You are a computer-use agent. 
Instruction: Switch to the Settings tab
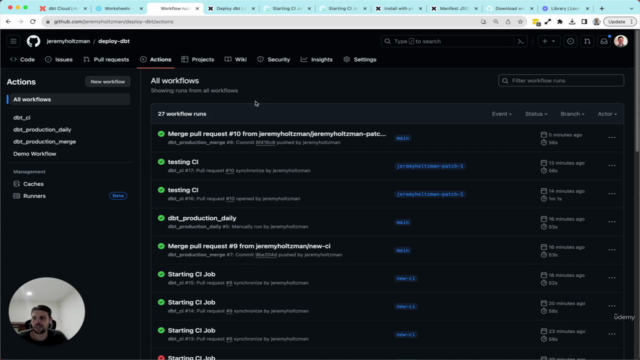point(360,60)
